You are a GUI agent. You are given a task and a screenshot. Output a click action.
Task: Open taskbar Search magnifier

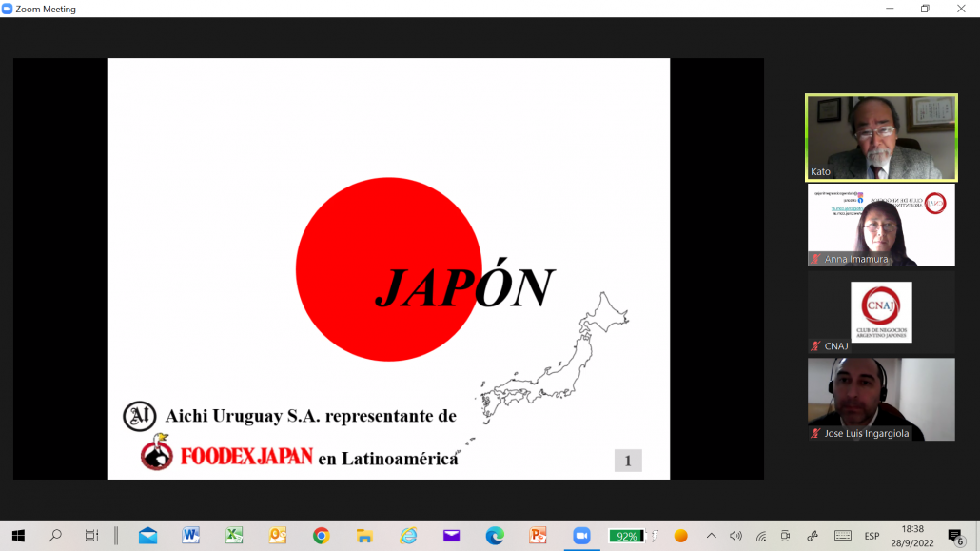coord(55,536)
